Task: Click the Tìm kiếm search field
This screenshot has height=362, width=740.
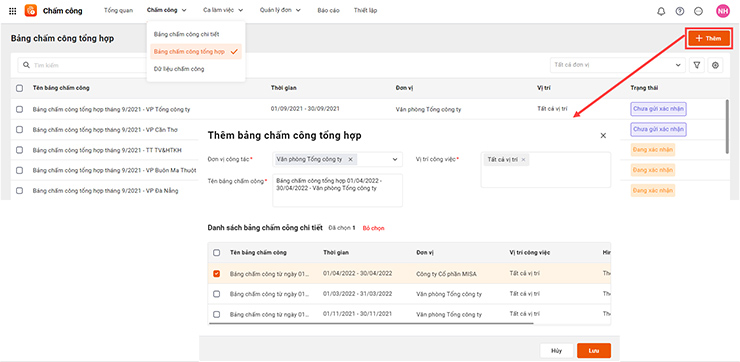Action: (90, 66)
